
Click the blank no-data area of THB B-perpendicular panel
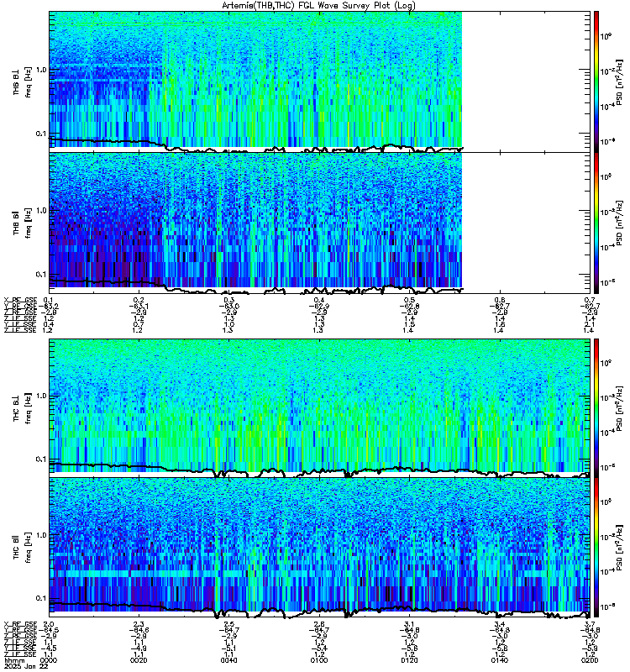(x=526, y=81)
